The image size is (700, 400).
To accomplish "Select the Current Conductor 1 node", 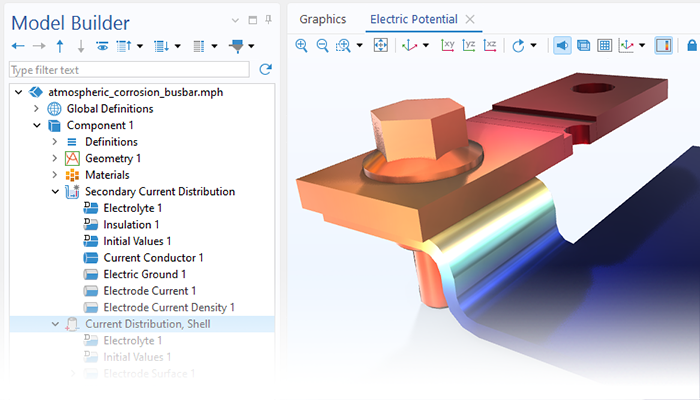I will pyautogui.click(x=153, y=258).
